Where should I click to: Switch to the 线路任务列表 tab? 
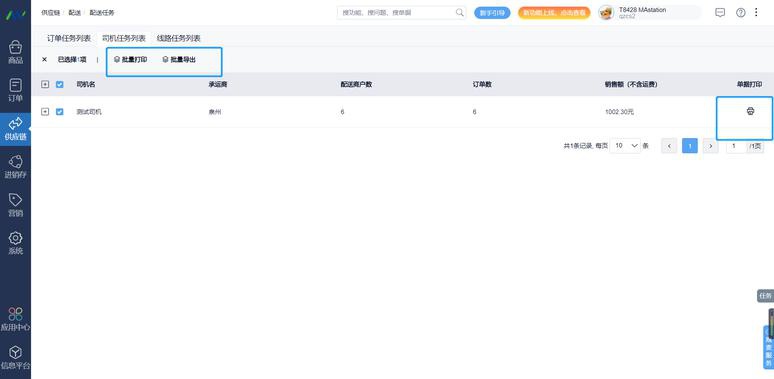click(179, 38)
